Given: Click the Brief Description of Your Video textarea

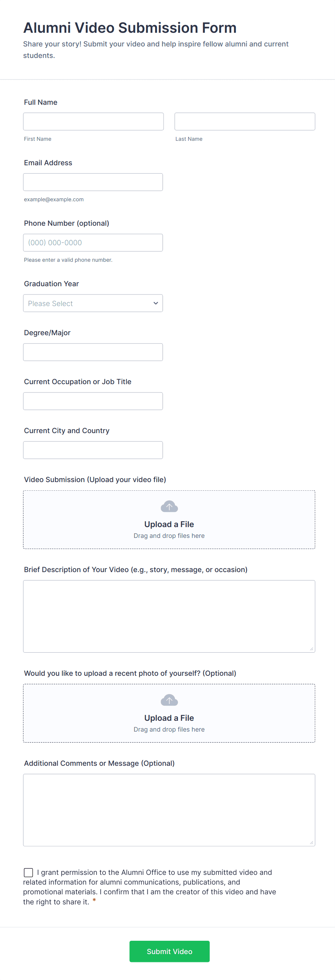Looking at the screenshot, I should pos(169,616).
